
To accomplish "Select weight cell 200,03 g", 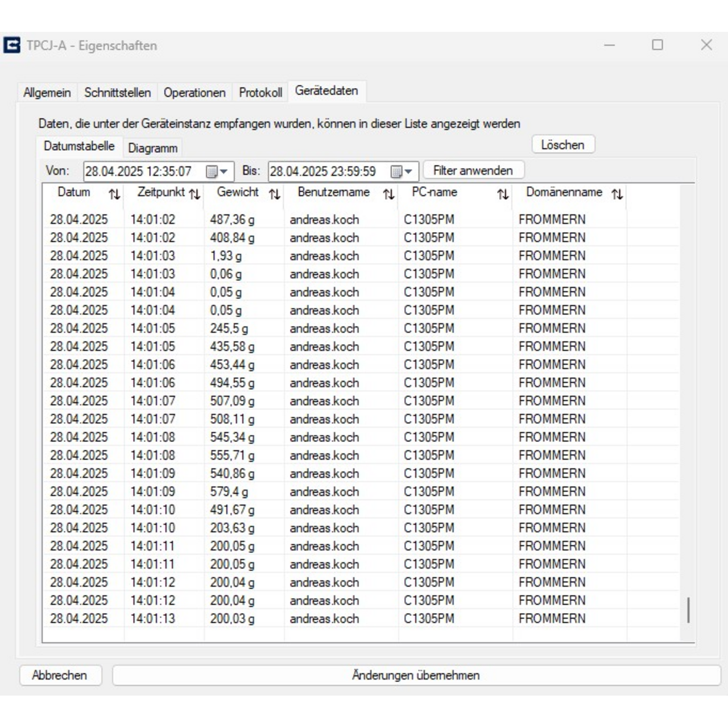I will 232,619.
